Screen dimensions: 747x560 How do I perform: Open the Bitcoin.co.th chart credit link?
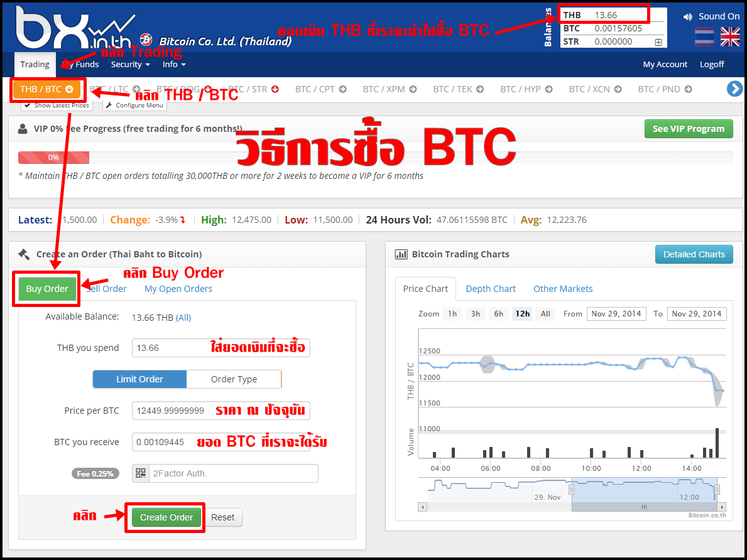707,515
